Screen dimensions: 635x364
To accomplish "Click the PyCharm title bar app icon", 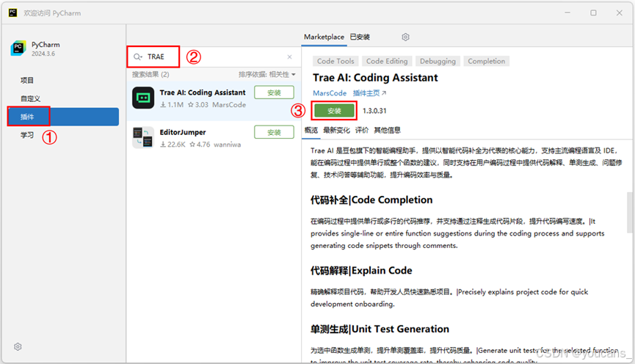I will (x=12, y=13).
